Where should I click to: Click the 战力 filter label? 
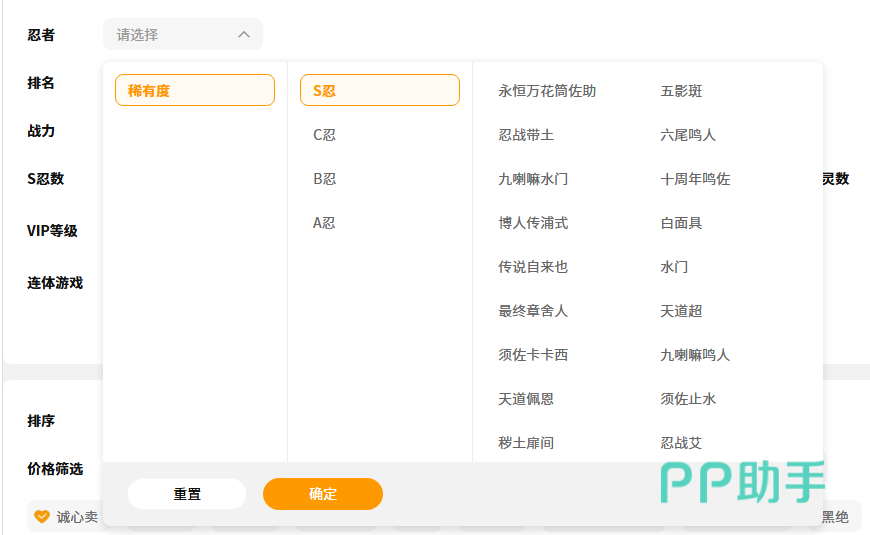pos(41,131)
